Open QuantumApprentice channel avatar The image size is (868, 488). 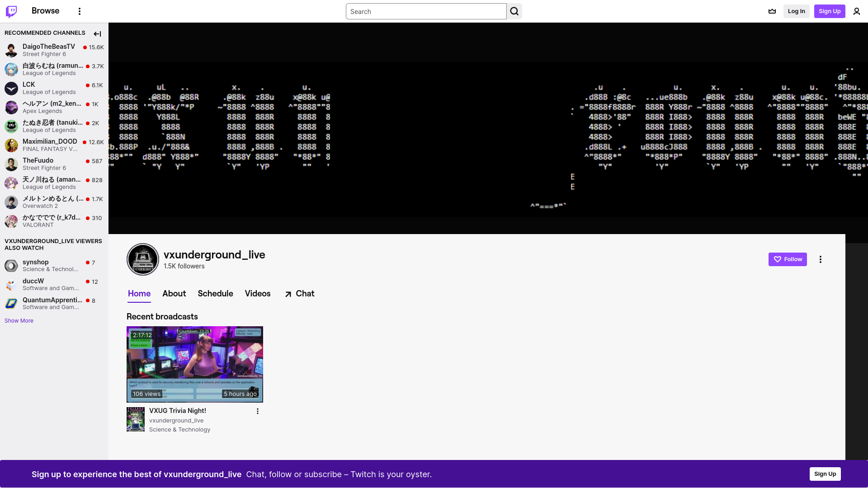click(11, 304)
